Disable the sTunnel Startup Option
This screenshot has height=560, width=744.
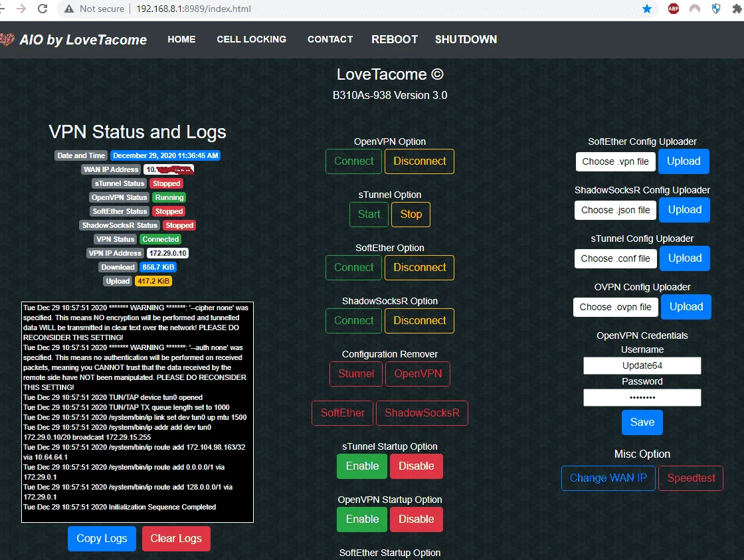click(x=416, y=466)
